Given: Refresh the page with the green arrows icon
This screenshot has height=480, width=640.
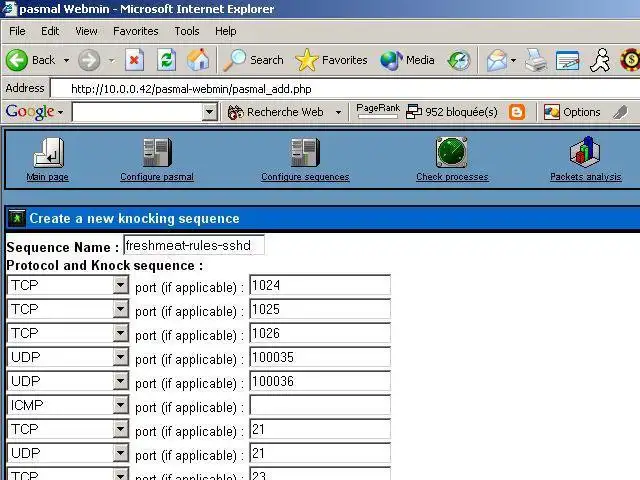Looking at the screenshot, I should coord(167,60).
